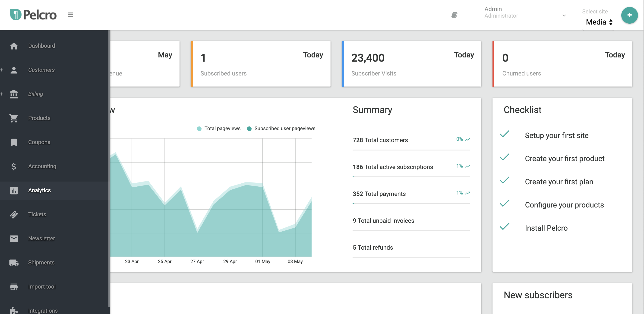The width and height of the screenshot is (644, 314).
Task: Click the Subscriber Visits stat card
Action: coord(411,64)
